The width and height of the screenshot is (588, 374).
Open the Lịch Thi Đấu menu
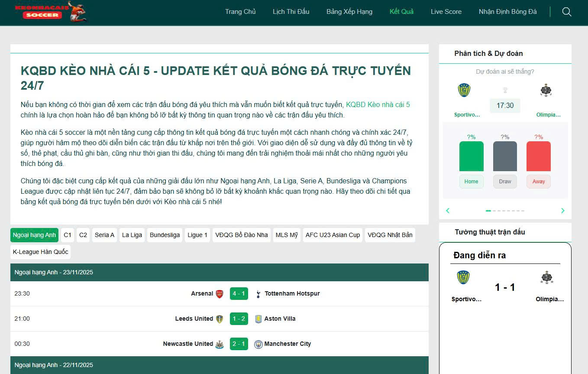pos(291,12)
